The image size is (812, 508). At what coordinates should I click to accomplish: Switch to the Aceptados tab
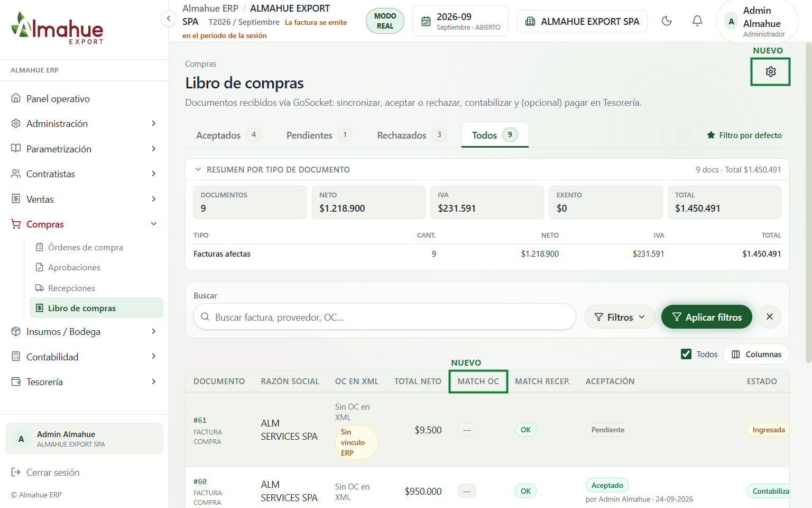coord(228,135)
